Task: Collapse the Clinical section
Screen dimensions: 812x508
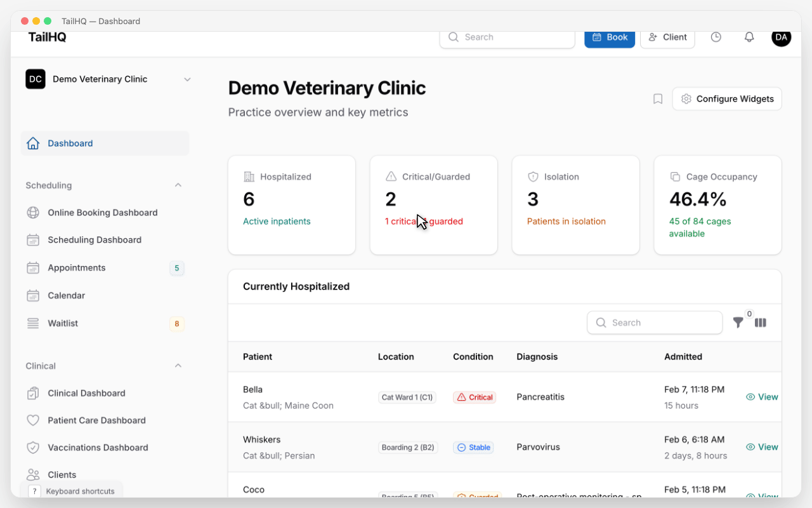Action: click(x=178, y=365)
